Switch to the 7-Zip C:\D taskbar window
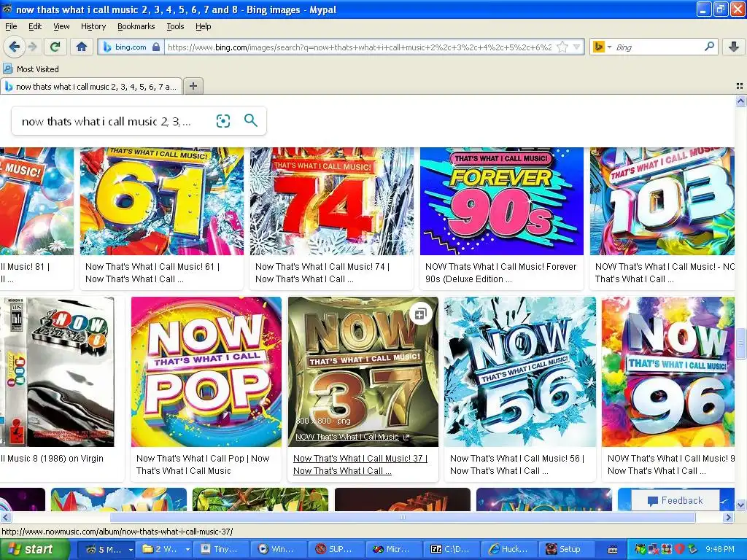Viewport: 747px width, 560px height. (451, 550)
